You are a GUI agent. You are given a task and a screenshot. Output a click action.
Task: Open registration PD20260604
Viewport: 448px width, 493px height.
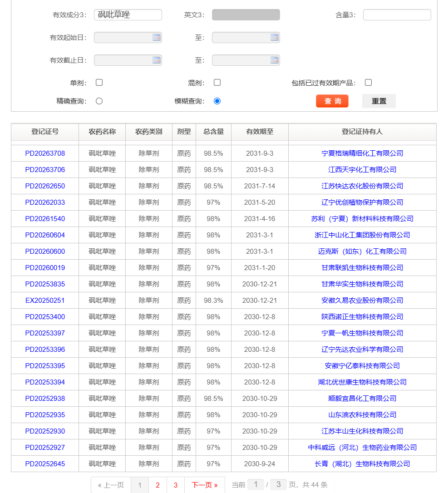[x=45, y=235]
